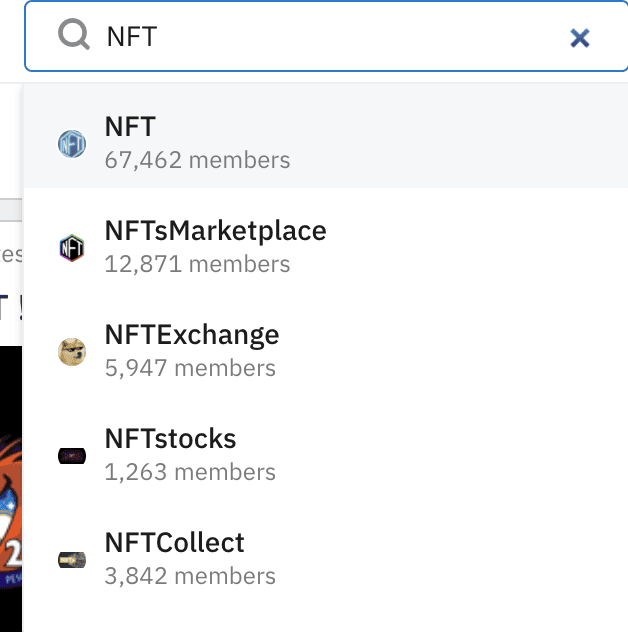Screen dimensions: 628x632
Task: Click the 1,263 members count
Action: tap(190, 472)
